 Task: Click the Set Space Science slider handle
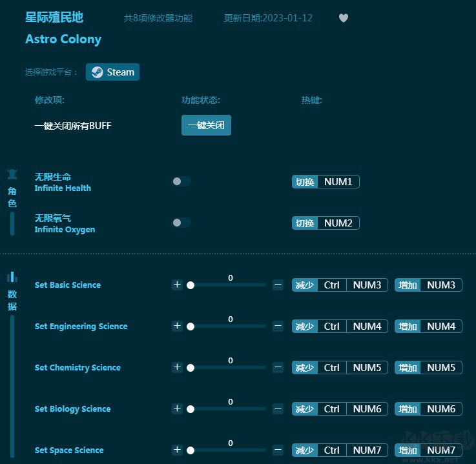click(191, 450)
